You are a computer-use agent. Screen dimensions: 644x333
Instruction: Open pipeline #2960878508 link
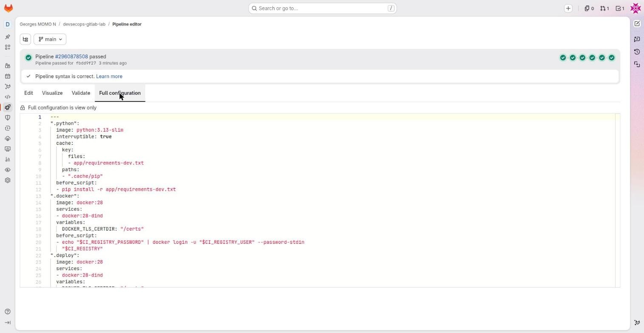71,56
